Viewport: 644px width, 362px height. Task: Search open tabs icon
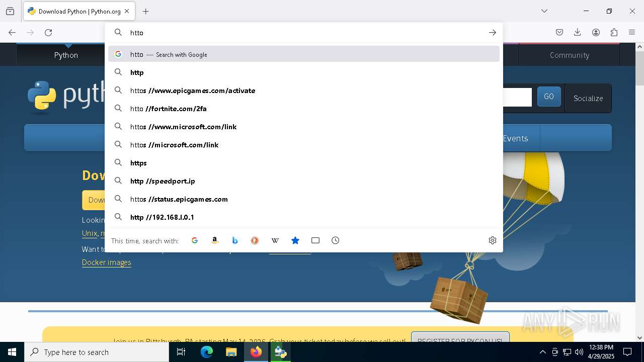[315, 240]
